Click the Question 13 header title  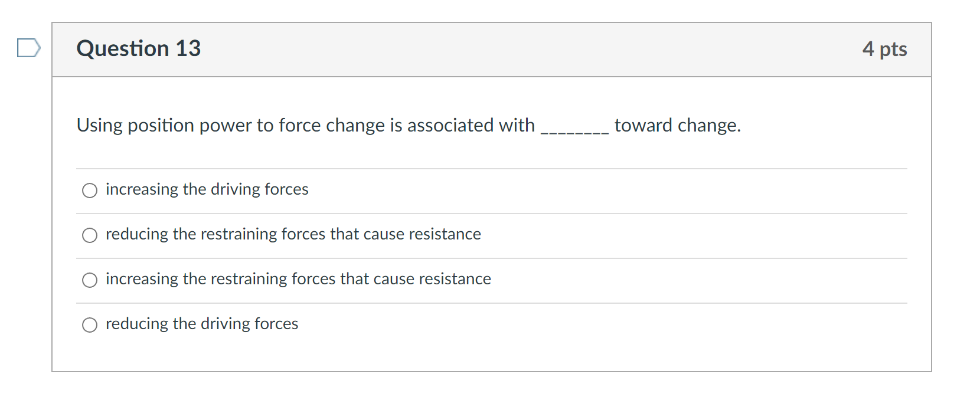point(138,49)
